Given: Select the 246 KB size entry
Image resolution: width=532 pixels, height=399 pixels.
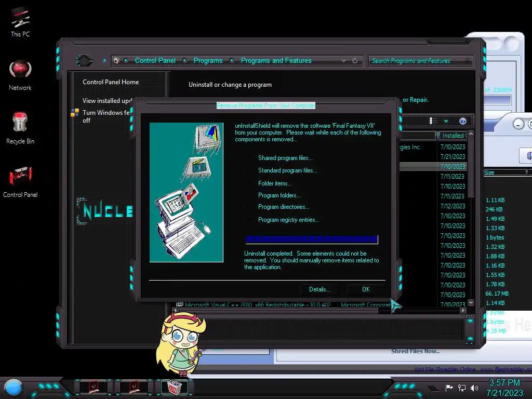Looking at the screenshot, I should (494, 210).
